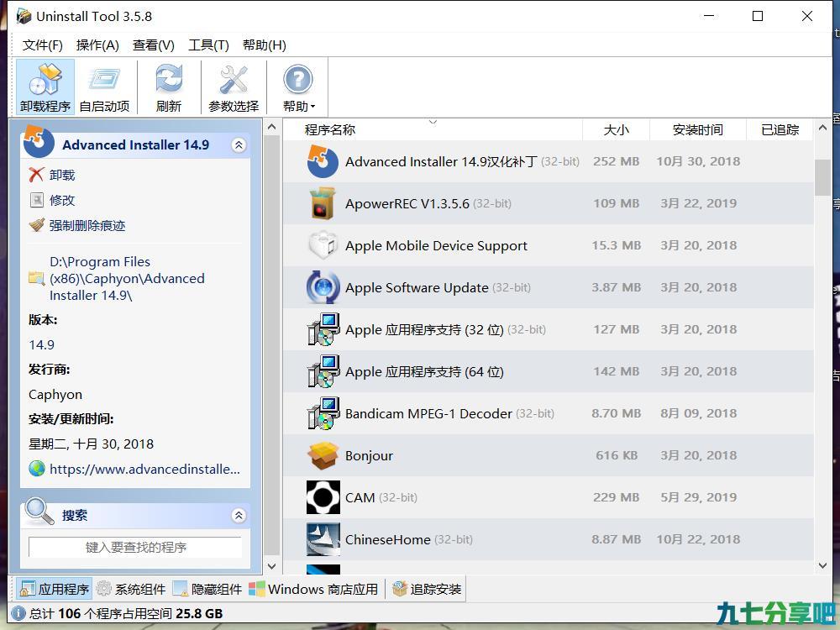The width and height of the screenshot is (840, 630).
Task: Switch to Windows 商店应用 tab
Action: (x=314, y=590)
